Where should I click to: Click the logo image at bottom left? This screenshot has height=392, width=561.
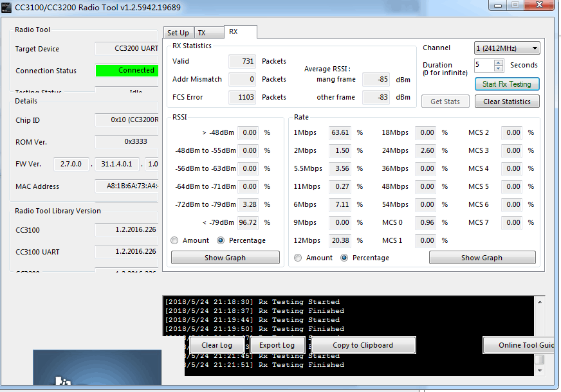coord(97,368)
